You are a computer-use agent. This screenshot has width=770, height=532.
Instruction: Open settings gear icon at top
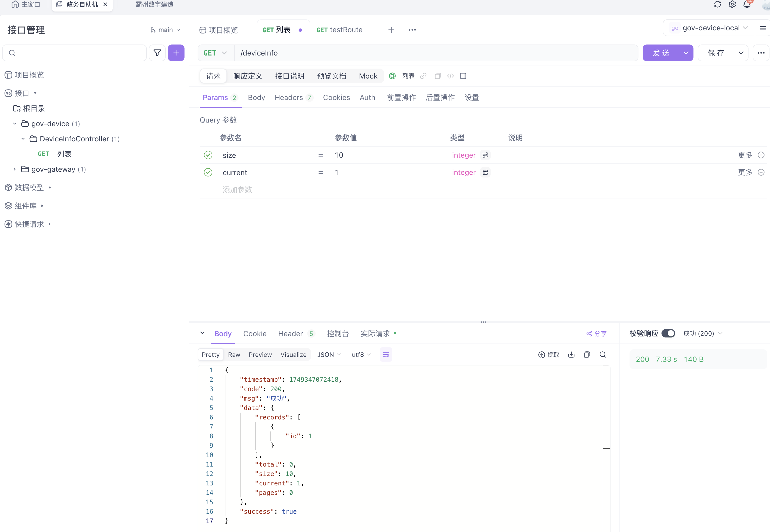click(x=732, y=4)
